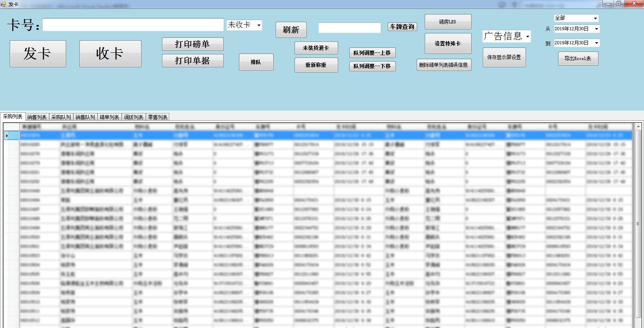
Task: Expand the 全部 filter dropdown
Action: (x=595, y=19)
